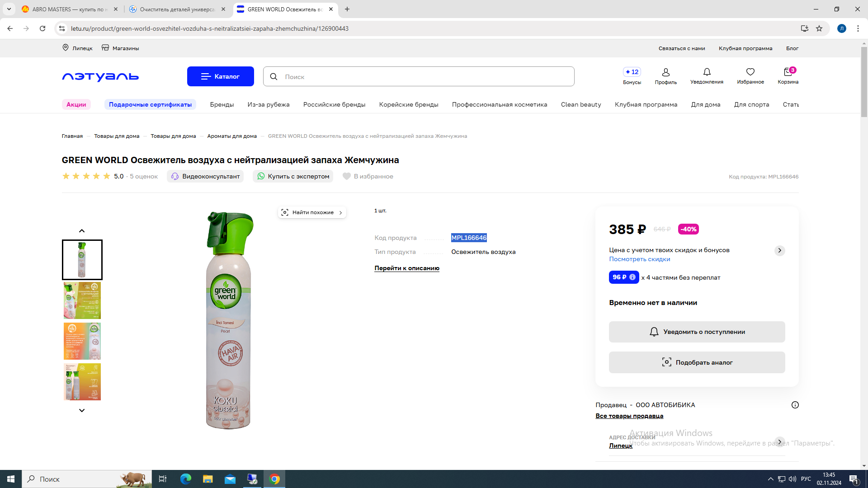Reload the page with browser refresh icon
The height and width of the screenshot is (488, 868).
pyautogui.click(x=42, y=28)
